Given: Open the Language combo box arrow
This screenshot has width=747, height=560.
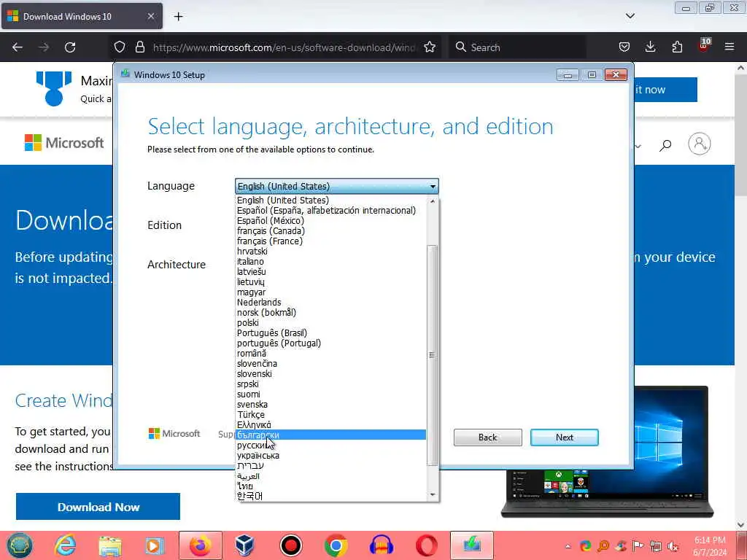Looking at the screenshot, I should pos(433,186).
